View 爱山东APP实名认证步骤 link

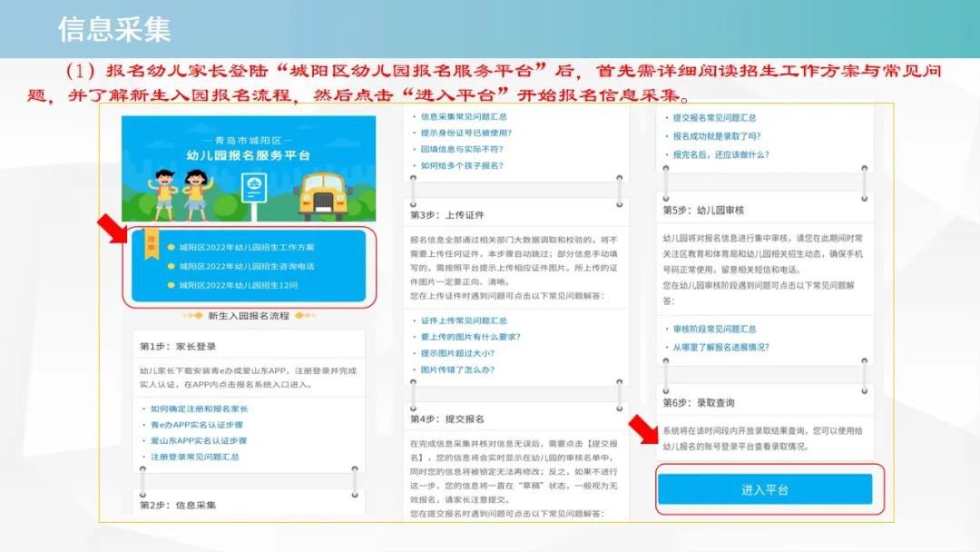(x=199, y=440)
